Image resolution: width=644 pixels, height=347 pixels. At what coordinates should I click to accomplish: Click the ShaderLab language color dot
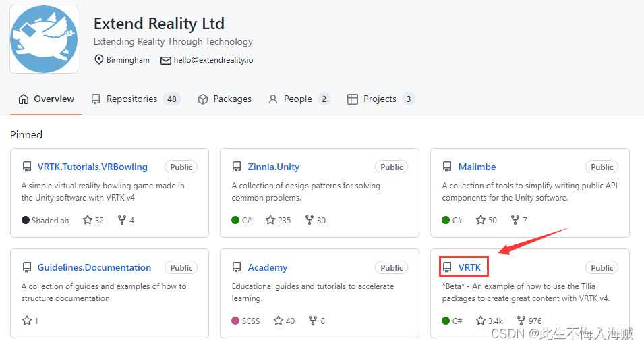point(26,220)
